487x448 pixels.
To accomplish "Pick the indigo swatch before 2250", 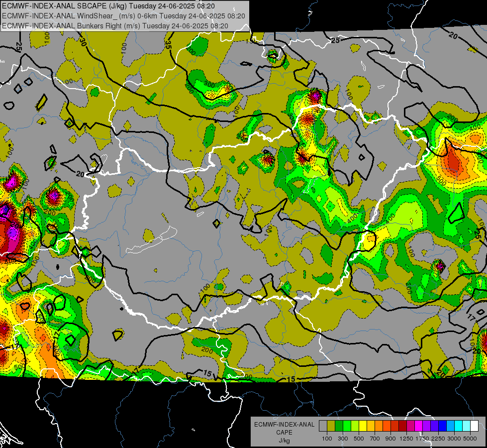I will click(x=434, y=426).
